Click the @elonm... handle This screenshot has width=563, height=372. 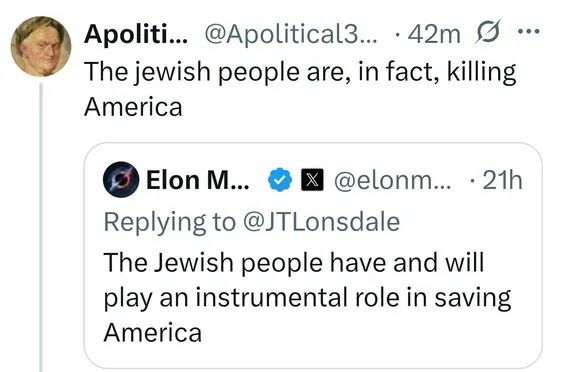pyautogui.click(x=394, y=180)
